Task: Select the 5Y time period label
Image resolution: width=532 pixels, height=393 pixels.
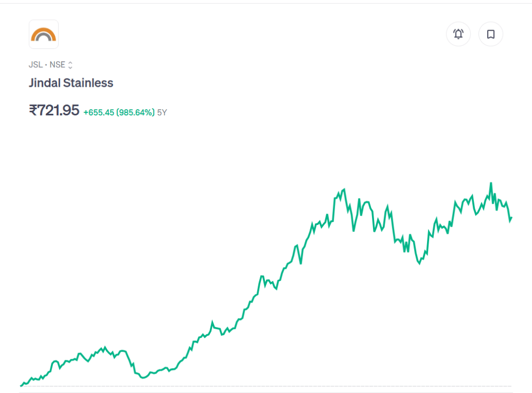Action: (162, 112)
